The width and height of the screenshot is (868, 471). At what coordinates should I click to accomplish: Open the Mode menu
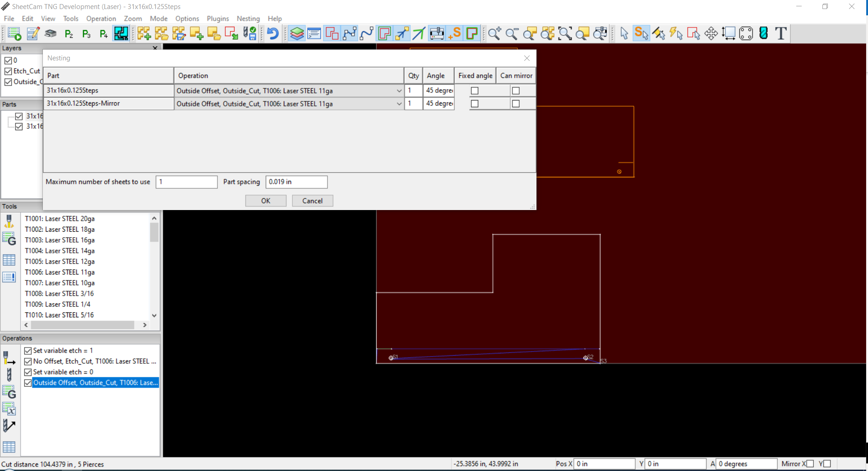159,18
